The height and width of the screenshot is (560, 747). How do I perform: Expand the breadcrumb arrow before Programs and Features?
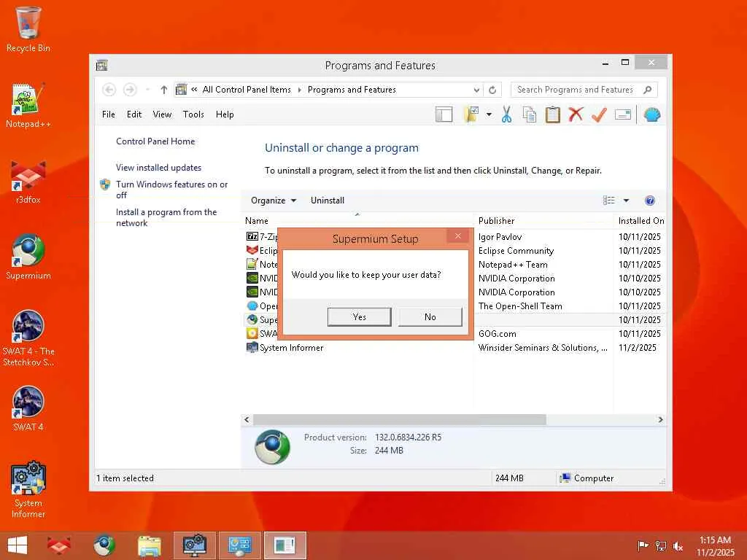[299, 90]
